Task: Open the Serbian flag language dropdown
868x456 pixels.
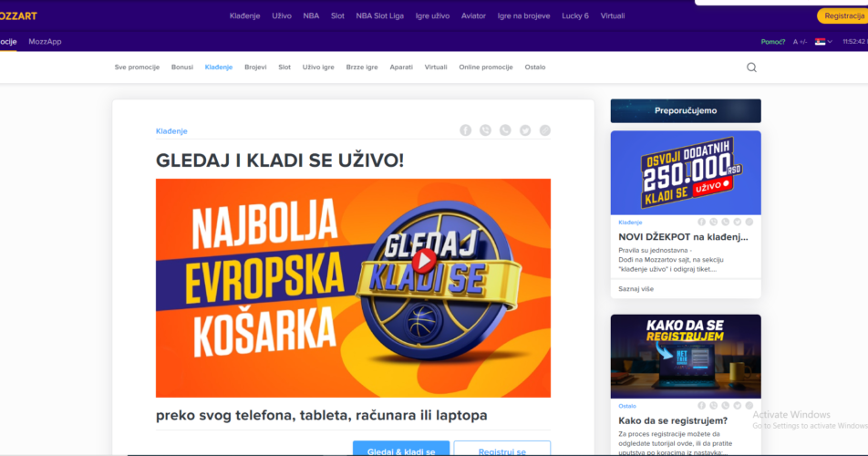Action: tap(823, 42)
